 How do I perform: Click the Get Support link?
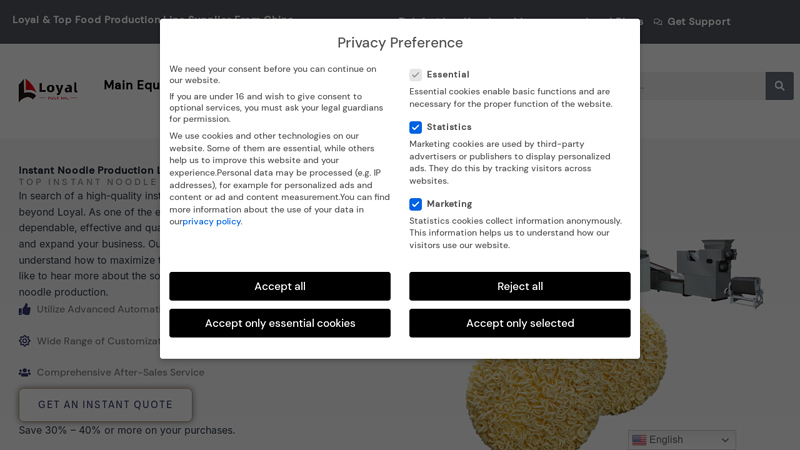[x=698, y=22]
